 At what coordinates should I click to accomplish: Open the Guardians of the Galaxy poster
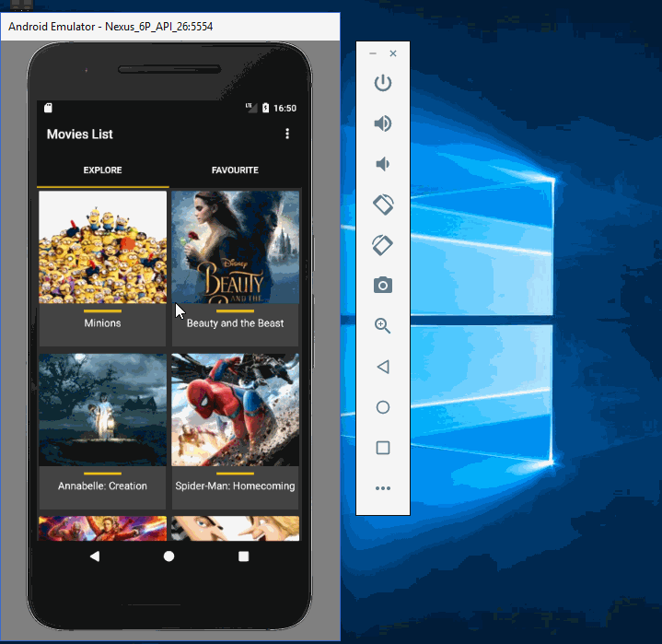click(102, 528)
